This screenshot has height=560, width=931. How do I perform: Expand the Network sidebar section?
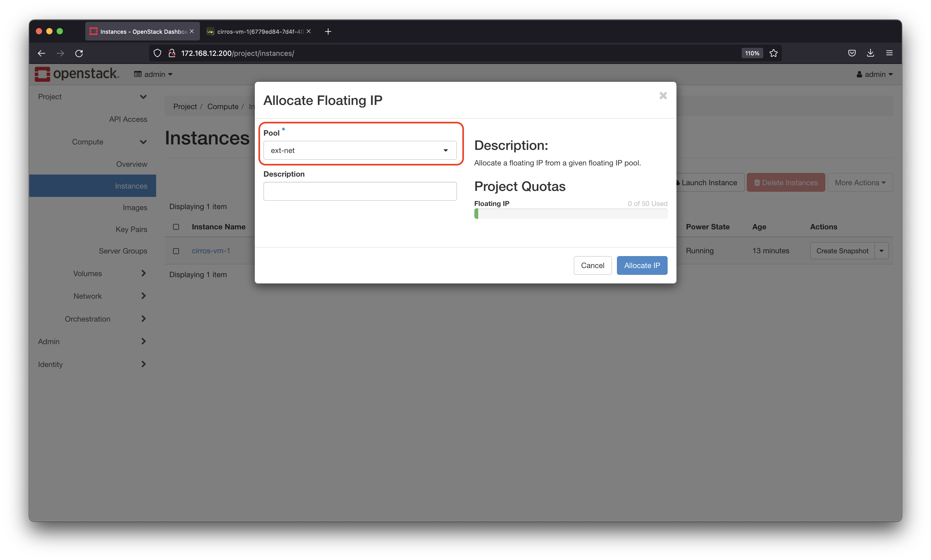(x=109, y=296)
